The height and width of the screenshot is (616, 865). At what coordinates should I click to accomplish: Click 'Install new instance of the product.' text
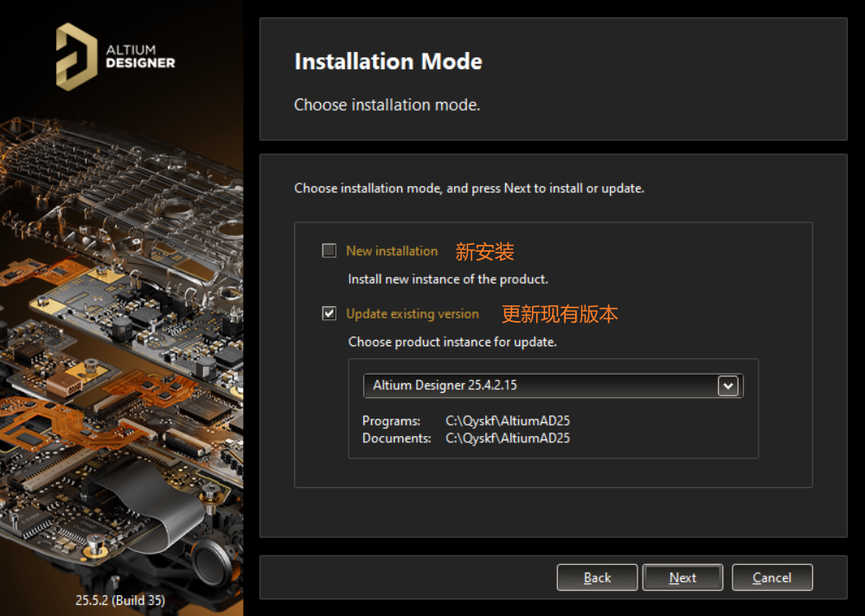448,279
